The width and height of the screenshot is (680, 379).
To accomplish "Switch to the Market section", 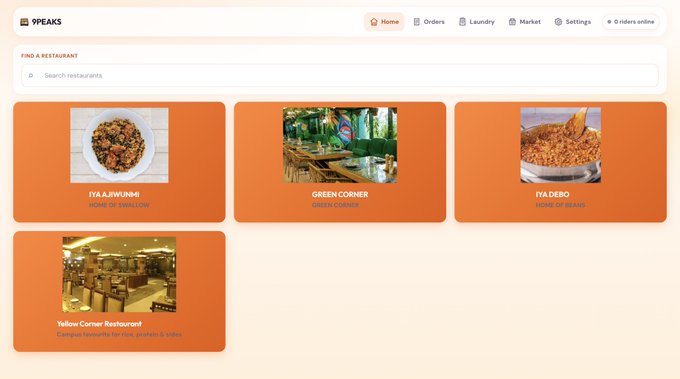I will point(525,22).
